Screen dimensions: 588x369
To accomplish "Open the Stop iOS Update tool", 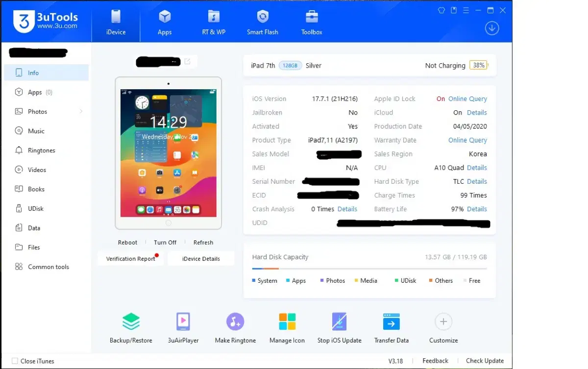I will 339,328.
